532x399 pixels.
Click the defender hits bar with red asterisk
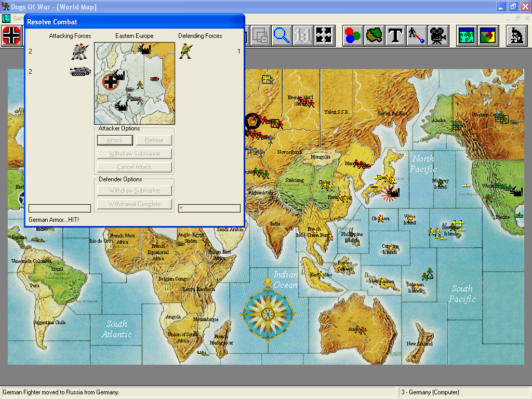pyautogui.click(x=209, y=208)
